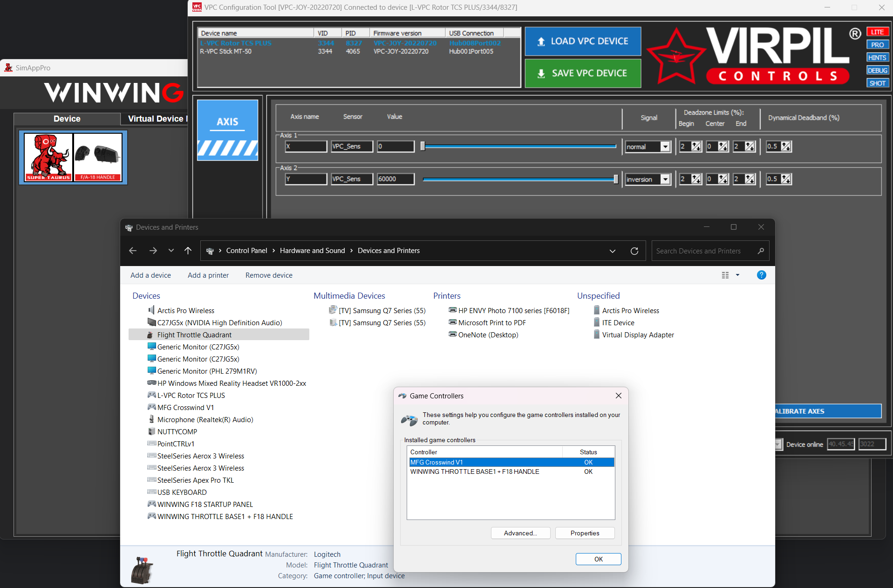Open the AXIS tab in VPC tool
The width and height of the screenshot is (893, 588).
(227, 130)
